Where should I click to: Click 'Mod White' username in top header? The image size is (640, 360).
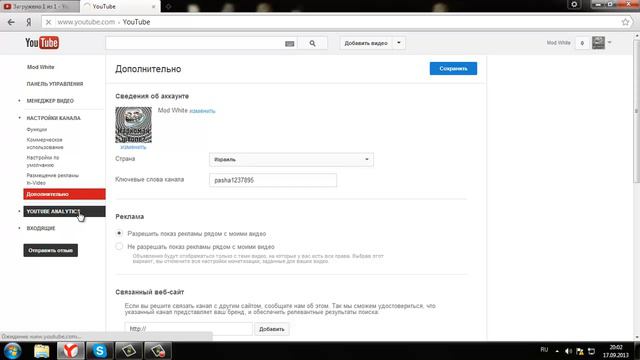(558, 42)
